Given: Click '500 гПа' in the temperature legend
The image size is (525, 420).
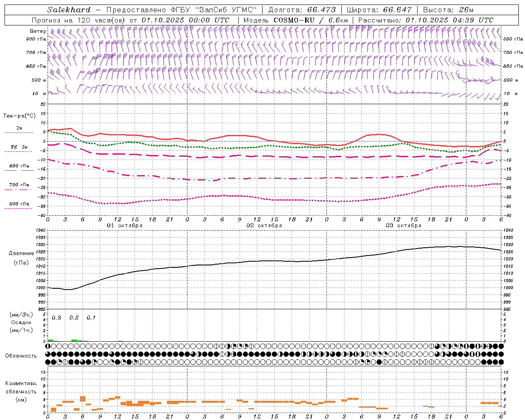Looking at the screenshot, I should [19, 204].
